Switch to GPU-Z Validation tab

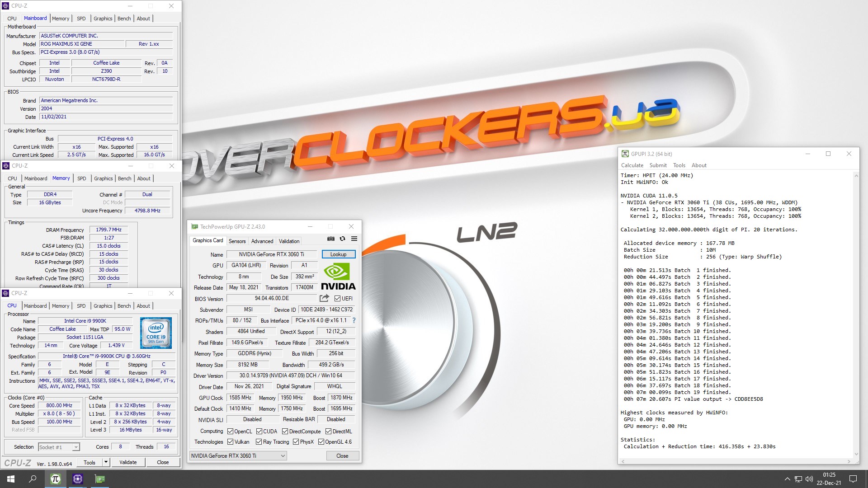pos(289,241)
